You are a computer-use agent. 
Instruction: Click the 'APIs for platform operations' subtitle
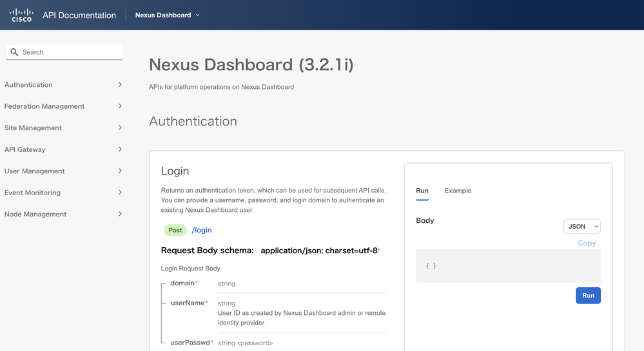click(221, 87)
